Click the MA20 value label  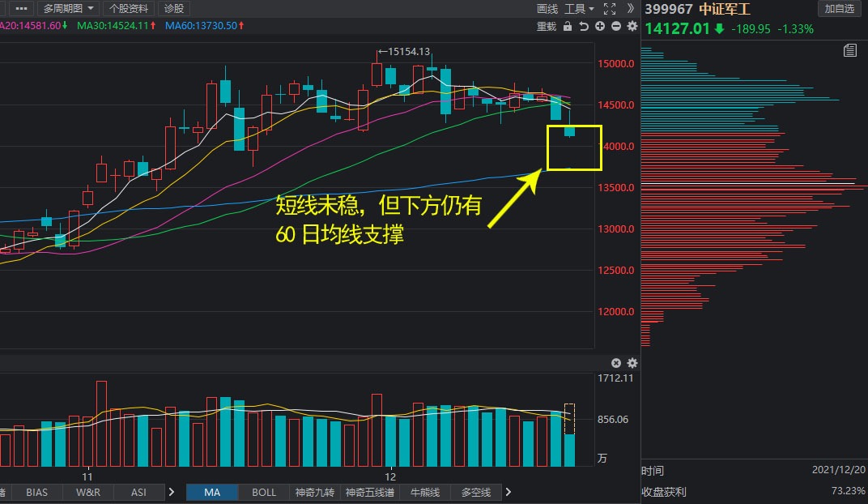[x=32, y=25]
